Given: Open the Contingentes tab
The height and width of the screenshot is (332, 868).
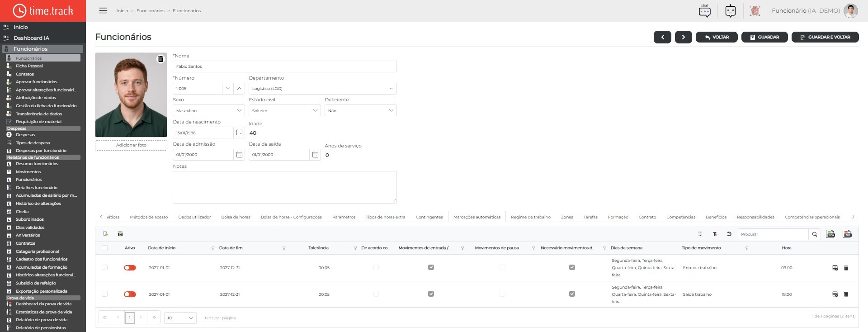Looking at the screenshot, I should click(x=429, y=217).
